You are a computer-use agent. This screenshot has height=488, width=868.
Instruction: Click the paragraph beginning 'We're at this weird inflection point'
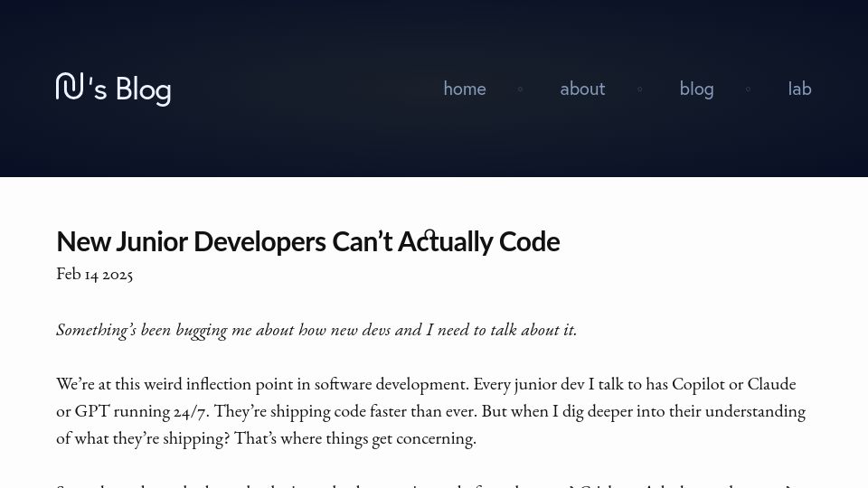coord(431,411)
